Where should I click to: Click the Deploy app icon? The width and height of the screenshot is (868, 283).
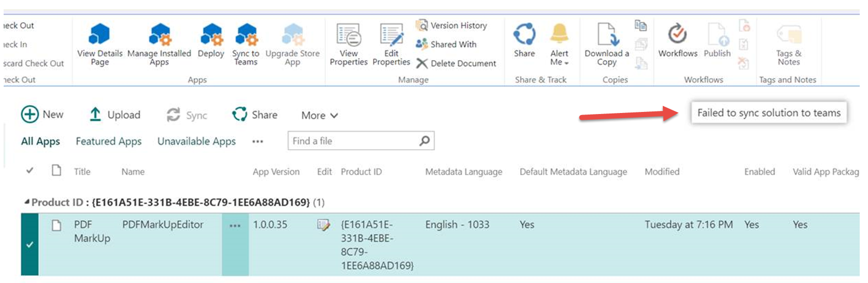tap(211, 35)
